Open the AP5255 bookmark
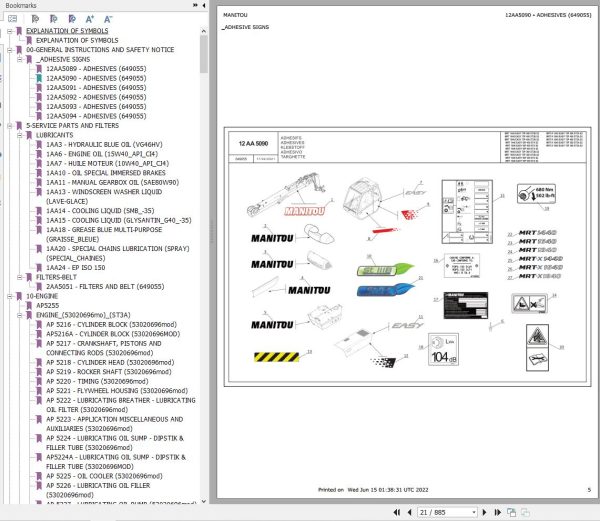Viewport: 600px width, 521px height. (47, 306)
